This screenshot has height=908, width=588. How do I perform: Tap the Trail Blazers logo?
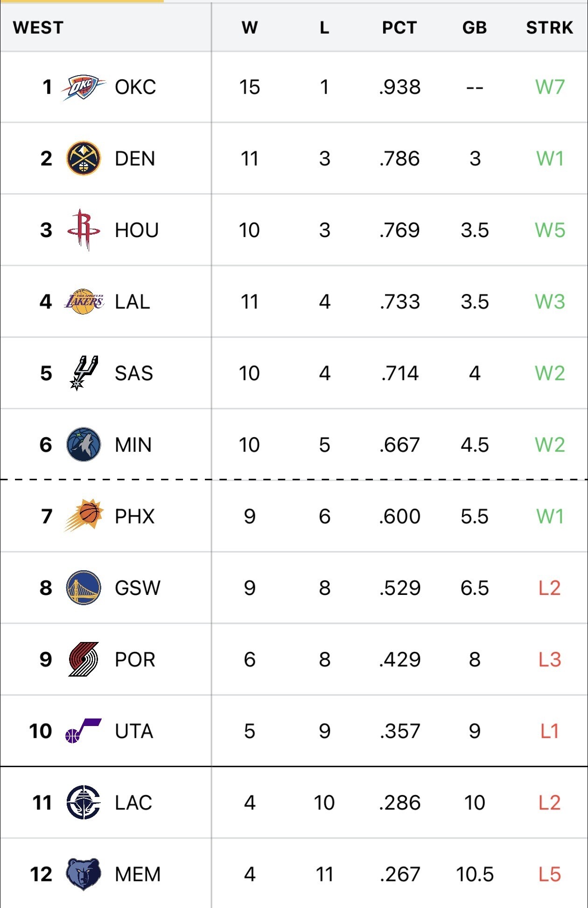pyautogui.click(x=84, y=659)
